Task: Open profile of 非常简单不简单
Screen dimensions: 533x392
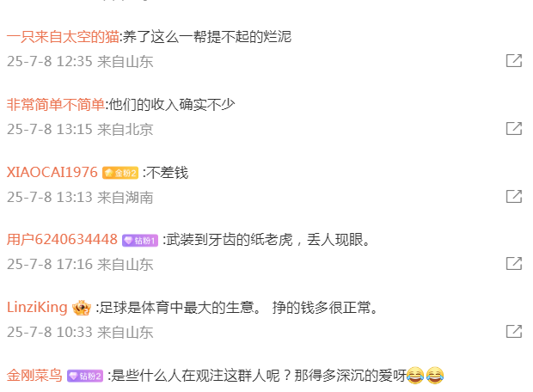Action: 55,104
